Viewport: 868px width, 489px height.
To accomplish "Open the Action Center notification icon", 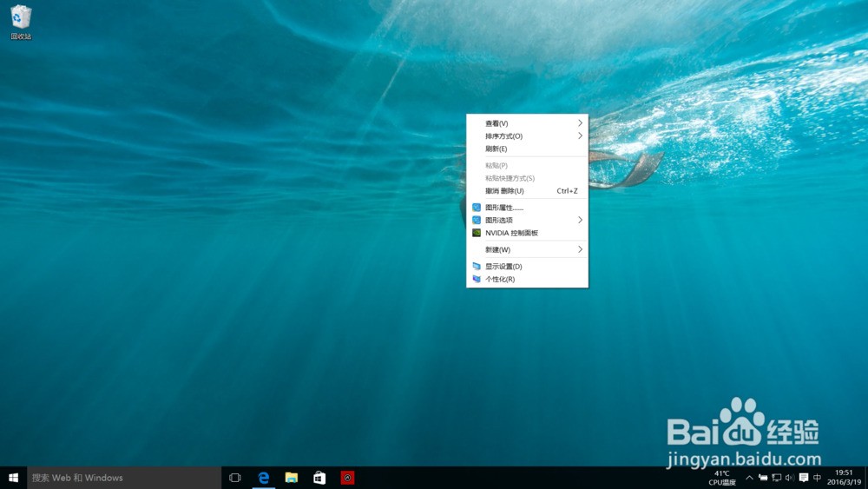I will pyautogui.click(x=804, y=478).
